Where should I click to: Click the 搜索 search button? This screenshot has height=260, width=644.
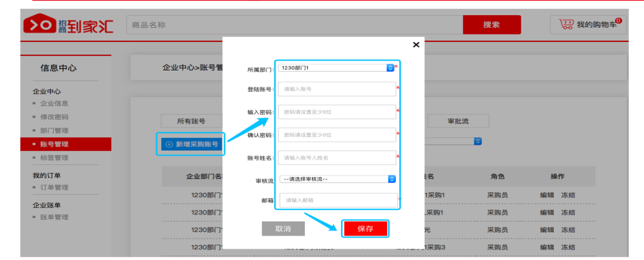coord(491,25)
